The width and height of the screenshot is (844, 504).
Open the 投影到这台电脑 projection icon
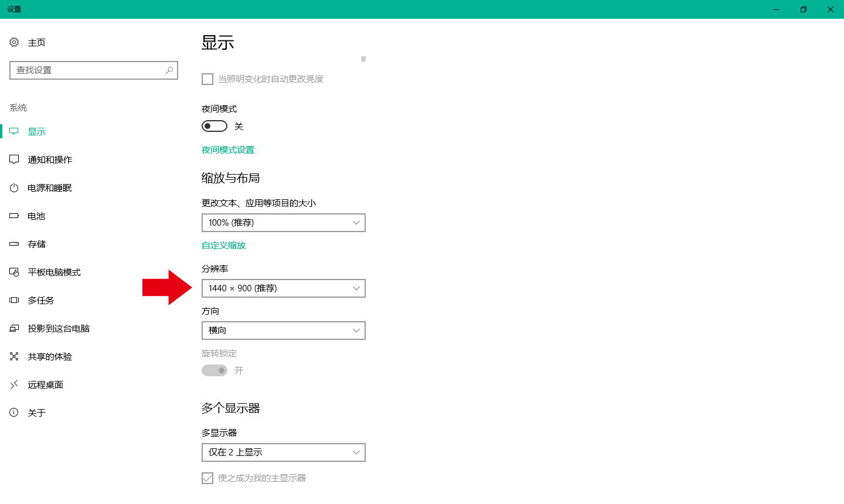pyautogui.click(x=14, y=328)
